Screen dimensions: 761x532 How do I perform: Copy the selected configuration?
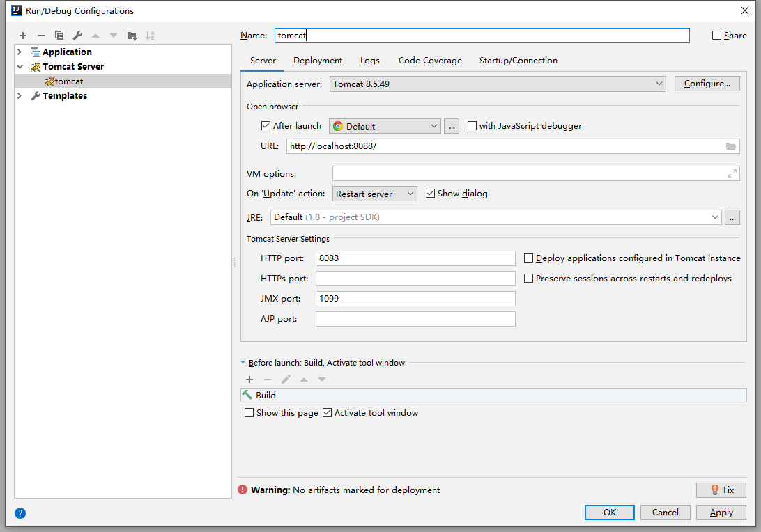pyautogui.click(x=59, y=36)
